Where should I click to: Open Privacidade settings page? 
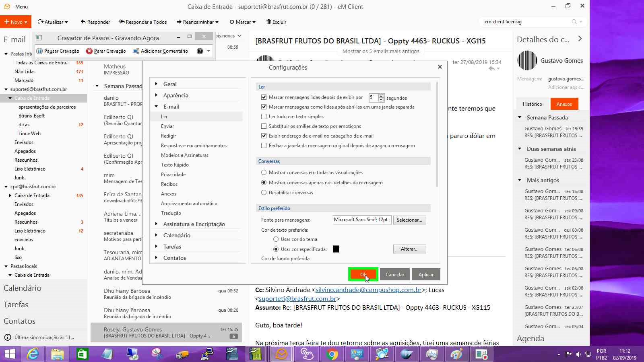tap(173, 175)
